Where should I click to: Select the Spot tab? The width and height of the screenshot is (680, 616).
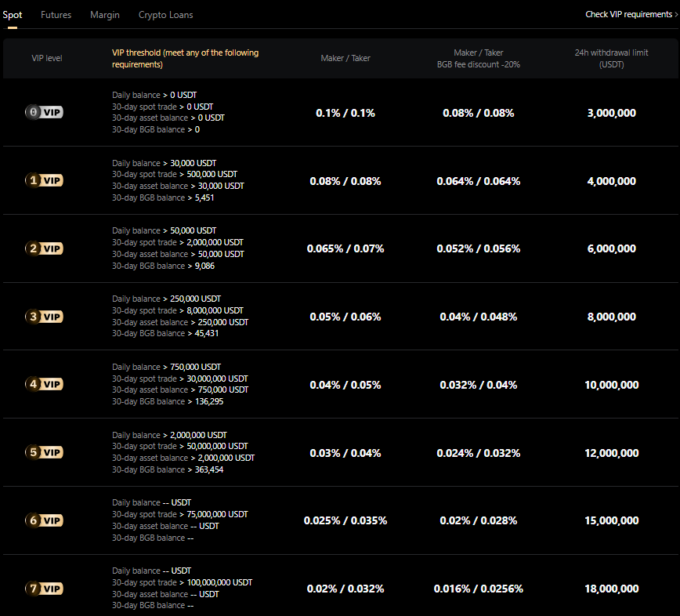click(13, 15)
